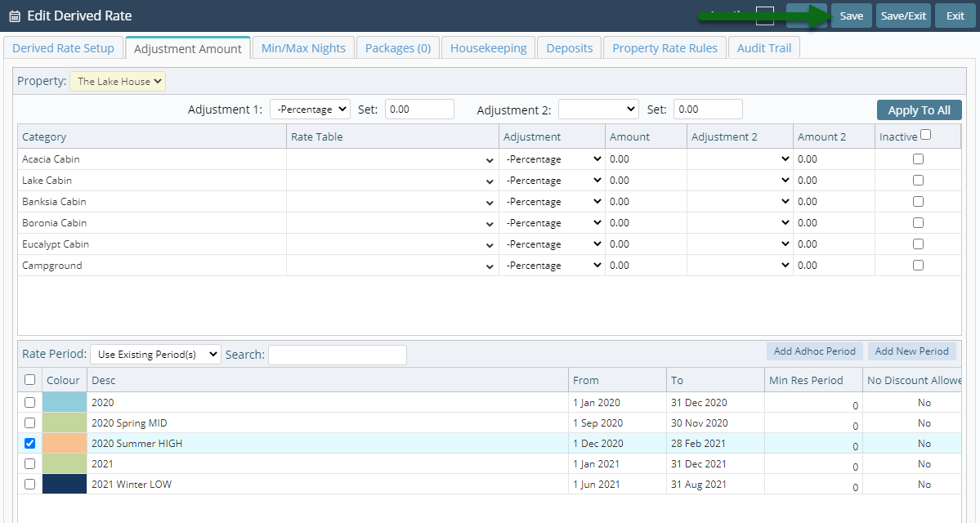
Task: Click the '2020 Spring MID' description
Action: [129, 423]
